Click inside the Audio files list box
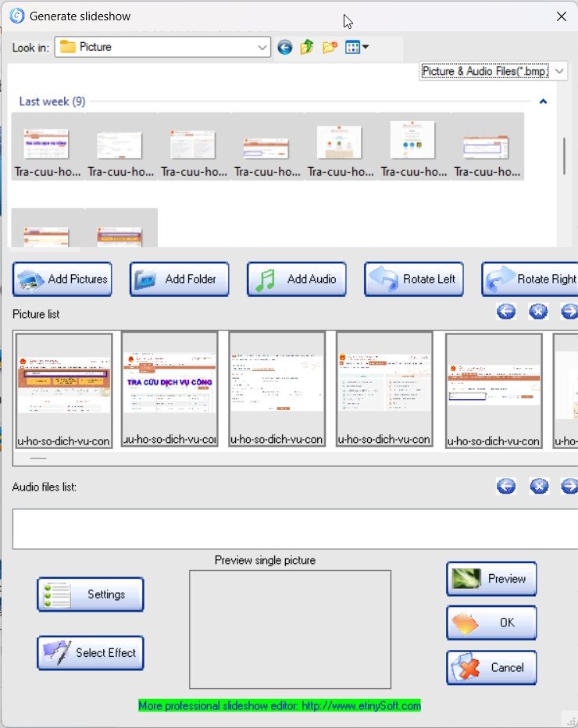This screenshot has height=728, width=578. tap(295, 529)
